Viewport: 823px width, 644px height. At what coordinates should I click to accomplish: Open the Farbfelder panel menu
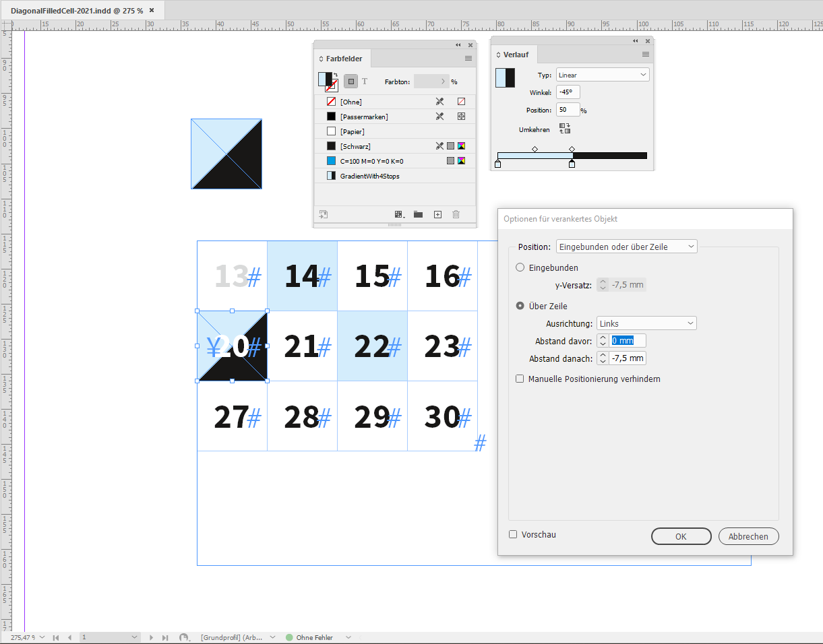[x=468, y=58]
